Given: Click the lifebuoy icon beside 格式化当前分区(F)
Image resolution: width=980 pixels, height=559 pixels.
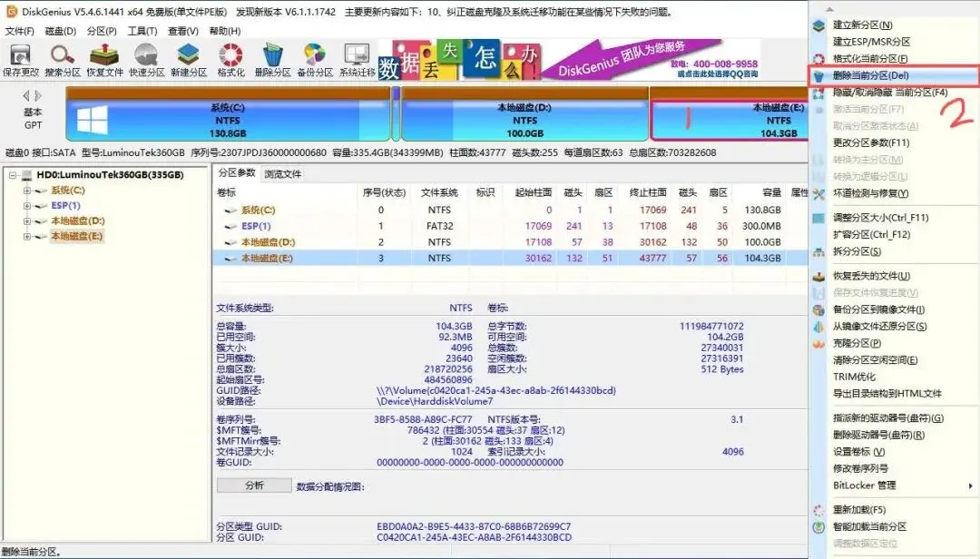Looking at the screenshot, I should pos(818,59).
